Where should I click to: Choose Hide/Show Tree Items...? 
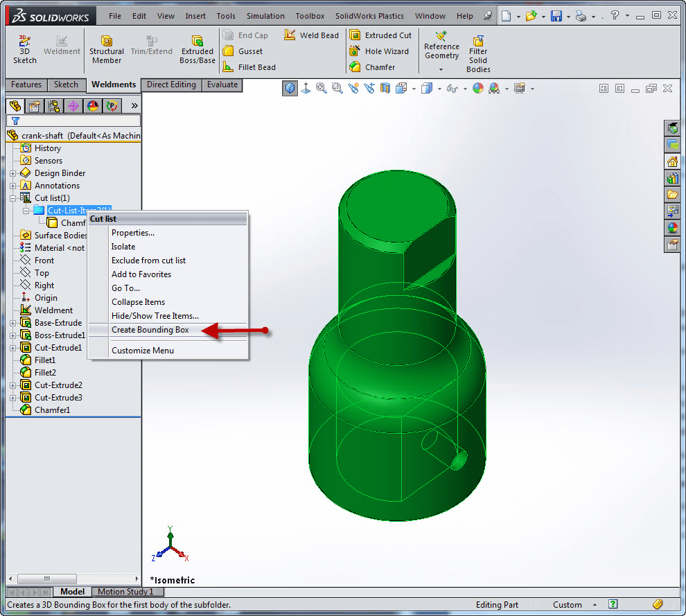point(155,316)
